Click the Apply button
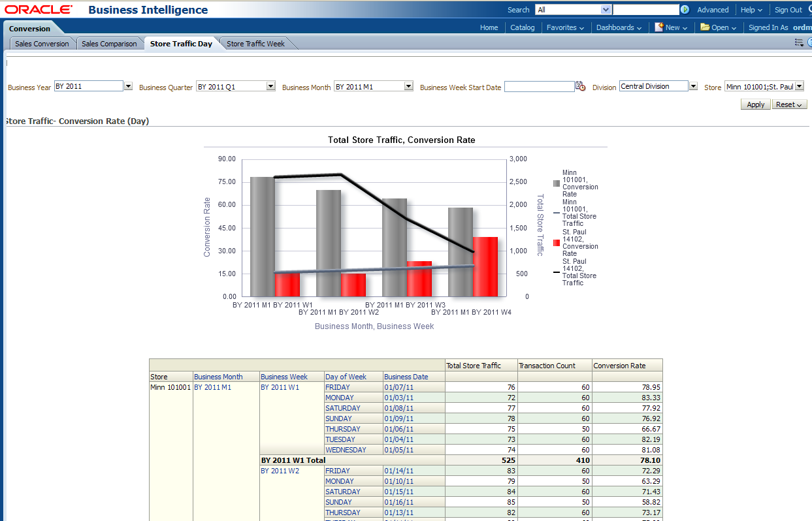Image resolution: width=812 pixels, height=521 pixels. (755, 104)
